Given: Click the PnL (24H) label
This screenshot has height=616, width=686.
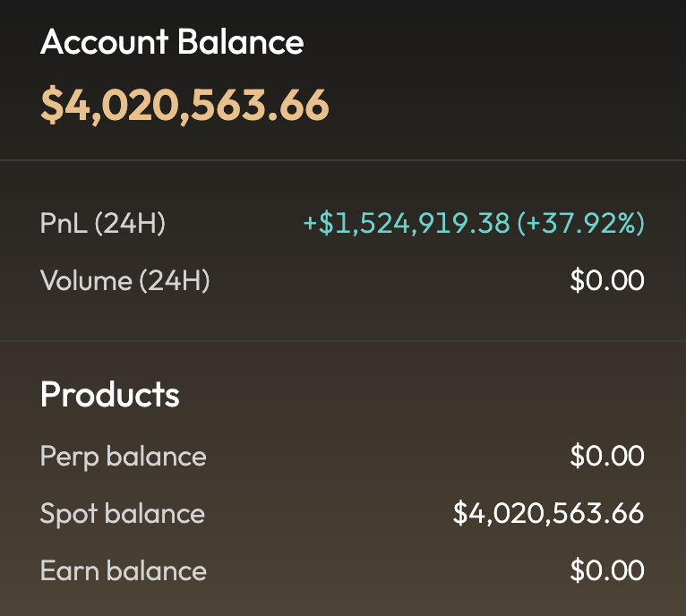Looking at the screenshot, I should pyautogui.click(x=102, y=223).
